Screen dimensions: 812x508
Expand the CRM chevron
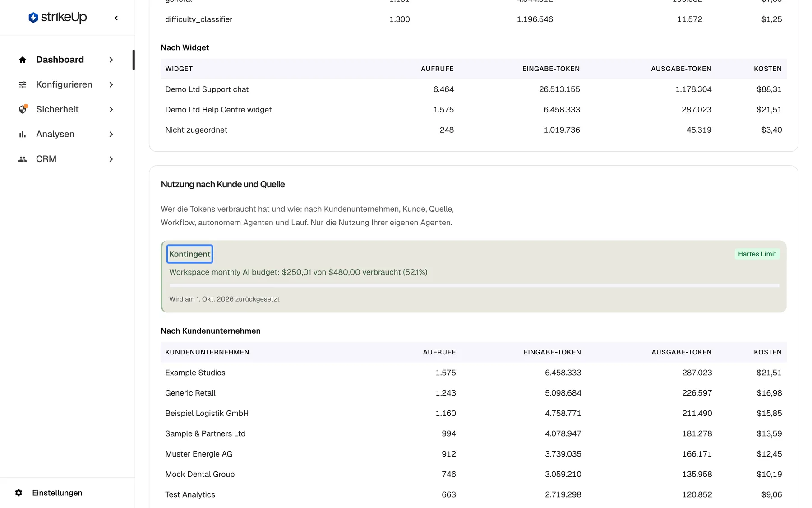tap(111, 159)
